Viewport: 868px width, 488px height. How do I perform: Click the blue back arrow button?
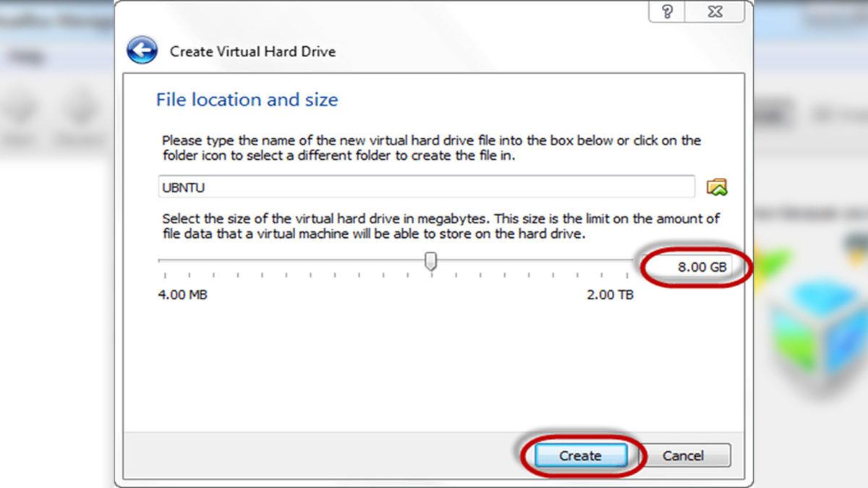[x=142, y=51]
